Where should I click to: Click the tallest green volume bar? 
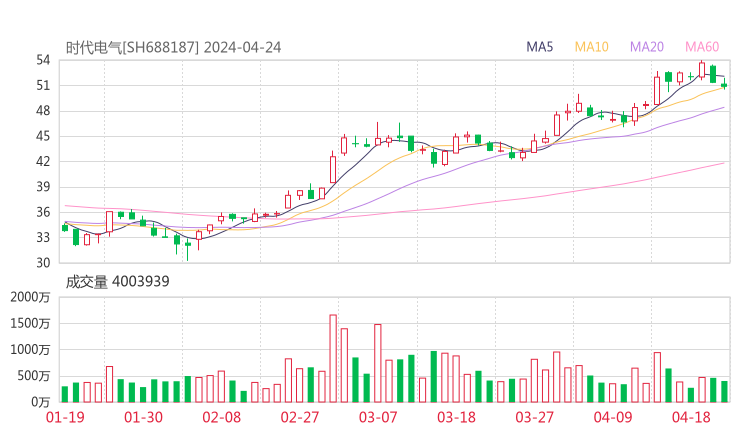(x=434, y=377)
